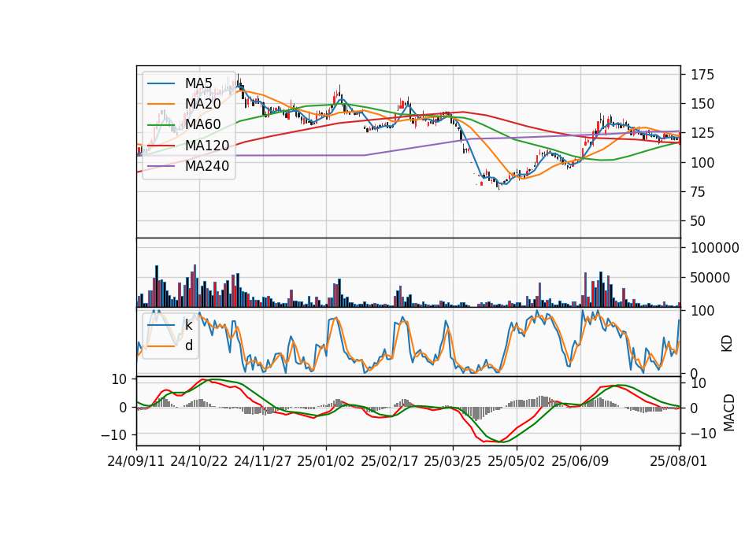Image resolution: width=756 pixels, height=543 pixels.
Task: Click the 25/06/09 date label
Action: 580,461
